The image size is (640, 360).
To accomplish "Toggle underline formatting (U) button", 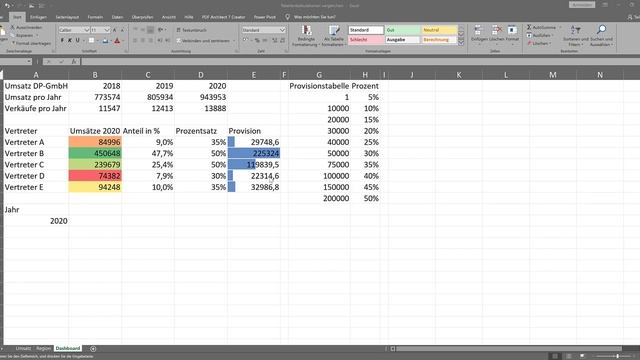I will [x=78, y=40].
